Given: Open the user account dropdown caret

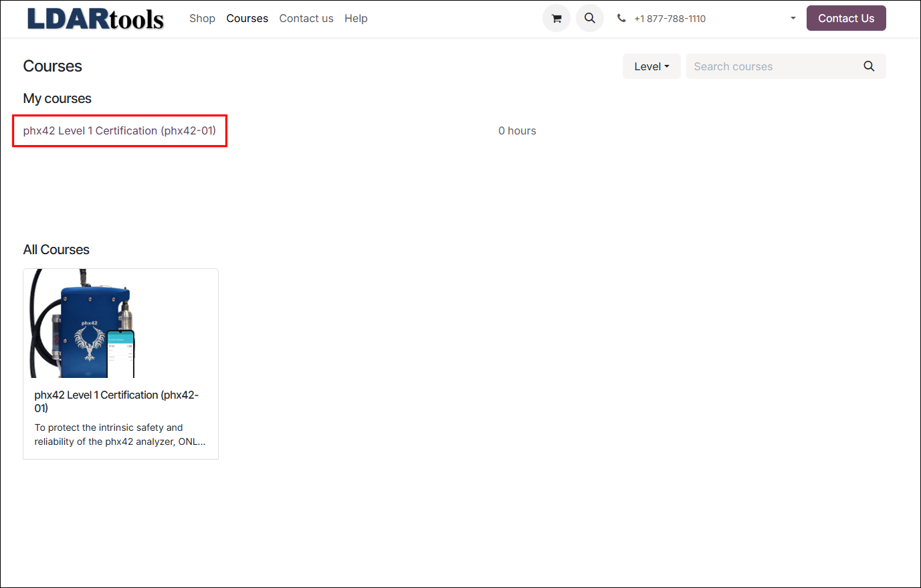Looking at the screenshot, I should [793, 19].
